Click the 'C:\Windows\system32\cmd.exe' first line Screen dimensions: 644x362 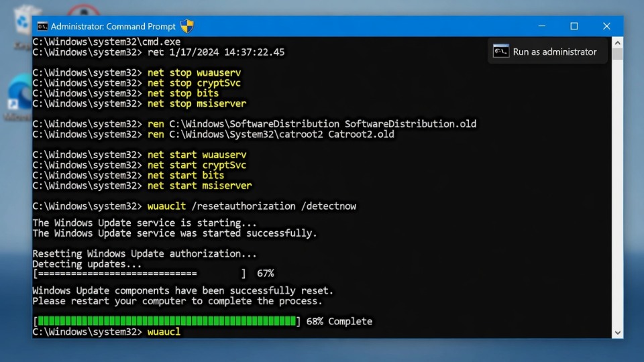click(107, 42)
